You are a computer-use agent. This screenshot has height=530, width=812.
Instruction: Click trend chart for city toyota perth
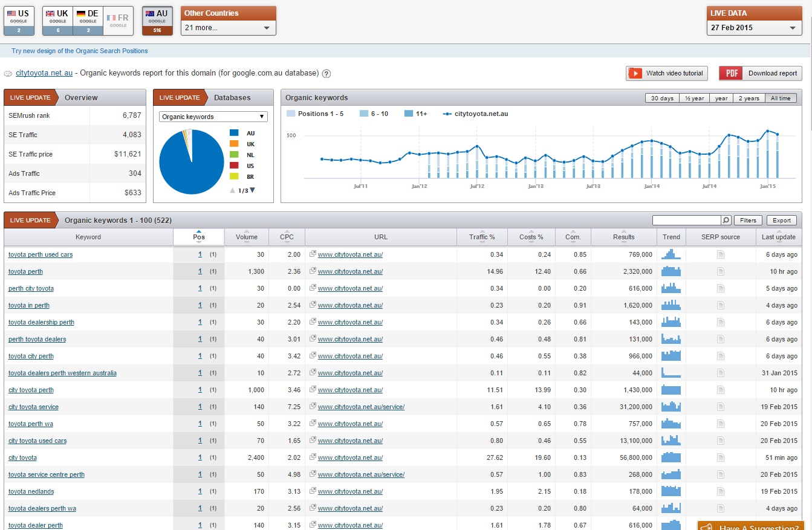671,390
